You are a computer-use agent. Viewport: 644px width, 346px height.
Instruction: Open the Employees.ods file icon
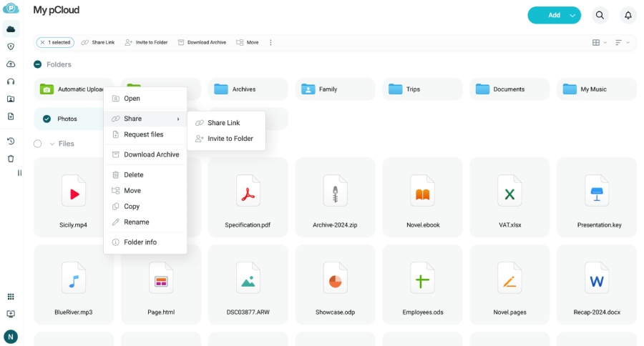[422, 278]
